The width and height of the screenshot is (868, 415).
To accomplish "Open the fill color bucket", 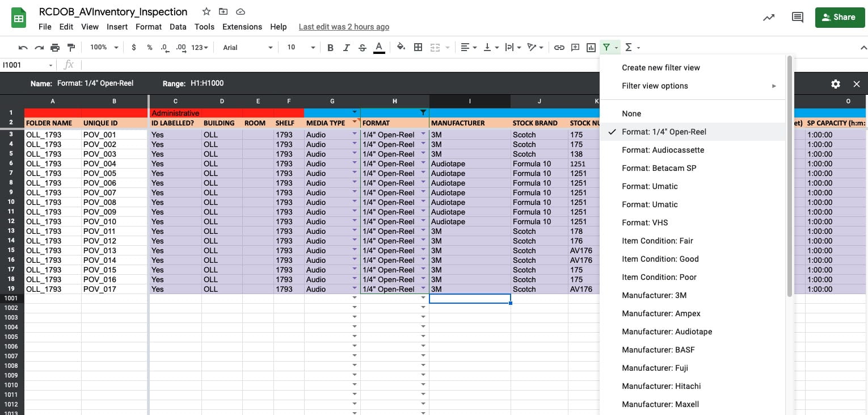I will 401,48.
